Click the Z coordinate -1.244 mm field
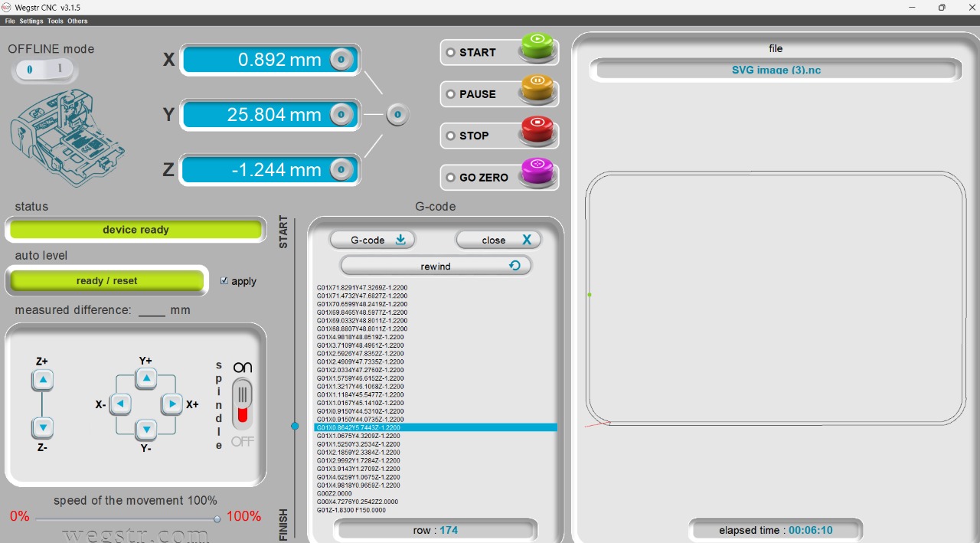Screen dimensions: 980x543 269,170
